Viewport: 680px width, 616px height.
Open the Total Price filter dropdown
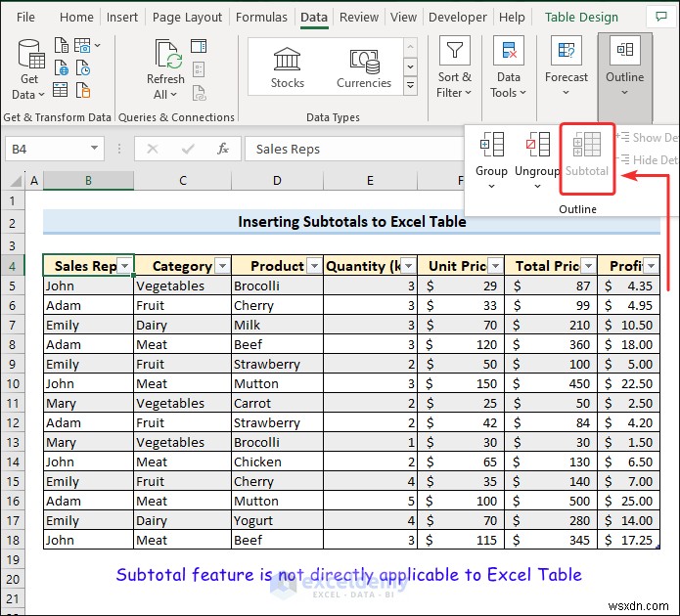588,266
